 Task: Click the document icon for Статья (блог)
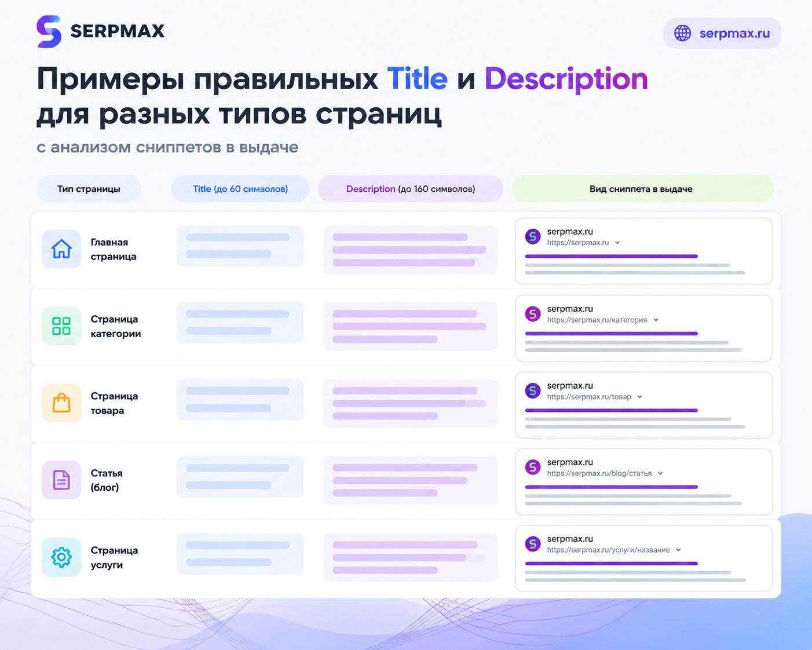point(61,480)
